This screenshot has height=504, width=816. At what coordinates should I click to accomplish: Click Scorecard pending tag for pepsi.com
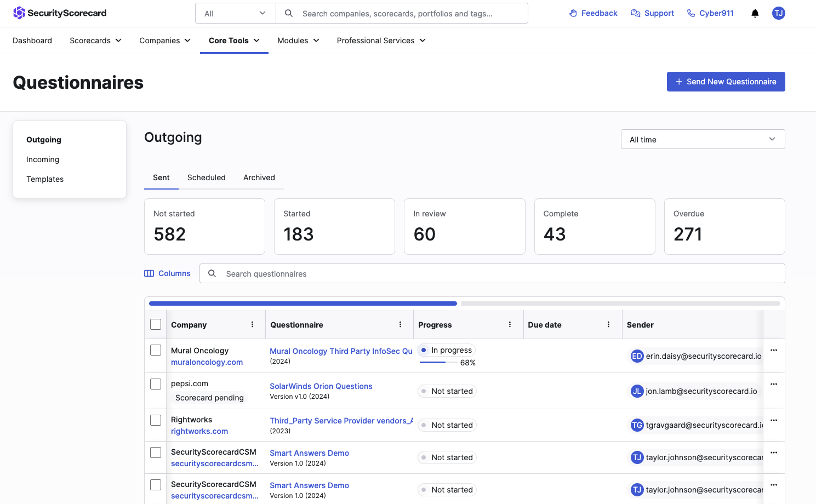[209, 398]
